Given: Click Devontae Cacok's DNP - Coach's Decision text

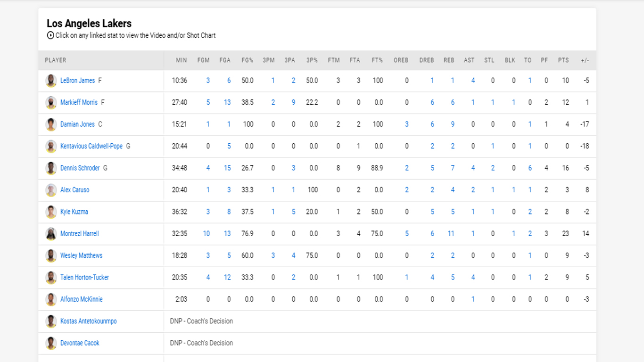Looking at the screenshot, I should point(201,343).
